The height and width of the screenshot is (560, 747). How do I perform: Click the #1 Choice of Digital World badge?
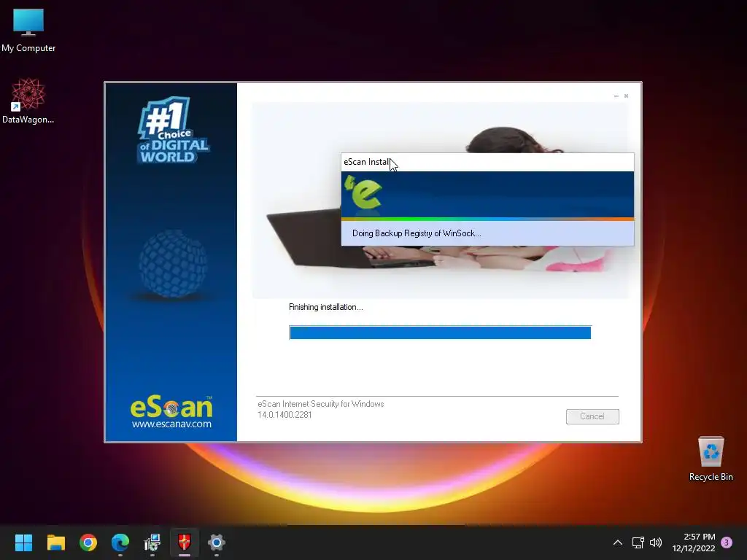coord(174,130)
